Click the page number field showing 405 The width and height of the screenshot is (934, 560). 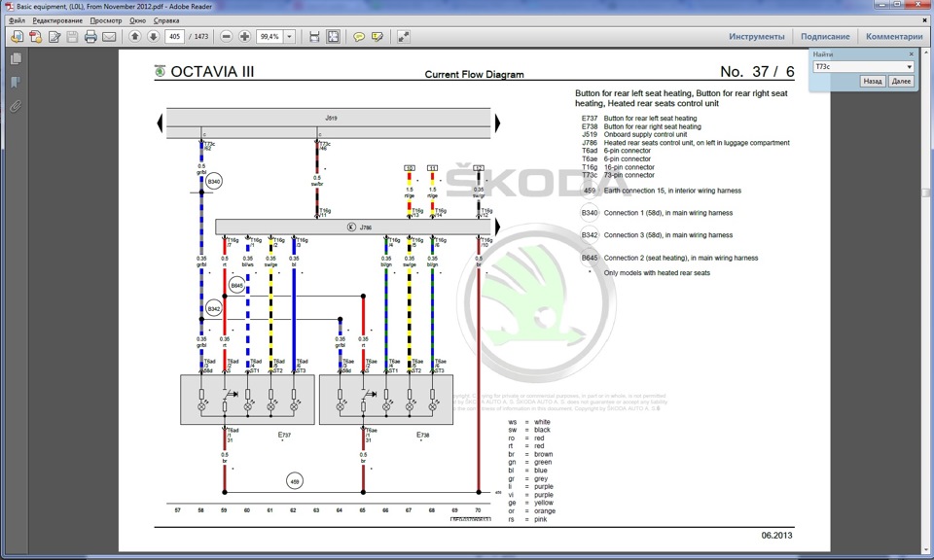(174, 36)
